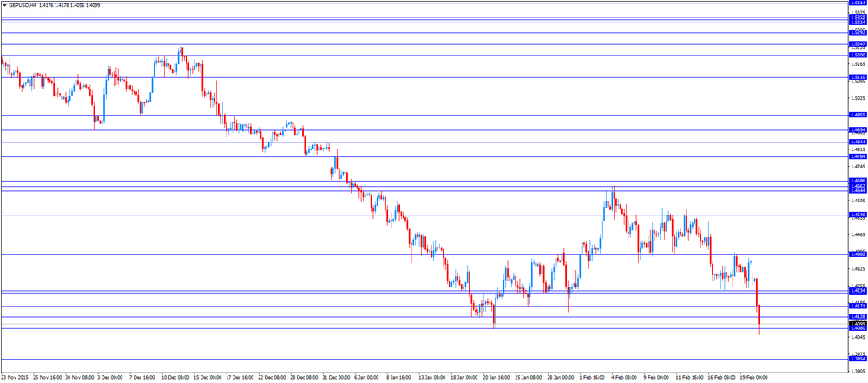
Task: Select the 1.4844 price level label
Action: [x=858, y=142]
